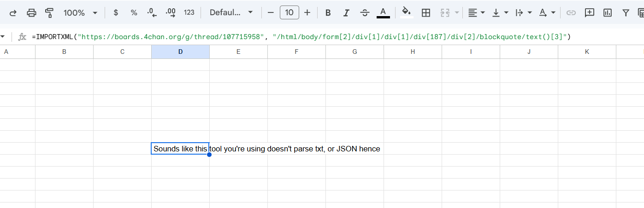The height and width of the screenshot is (208, 644).
Task: Click the Insert chart icon
Action: click(608, 12)
